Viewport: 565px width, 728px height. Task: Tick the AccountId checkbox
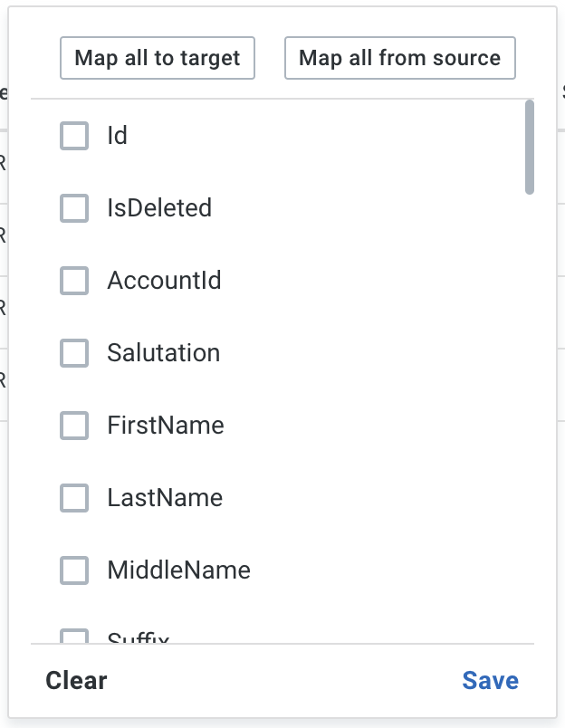(74, 281)
